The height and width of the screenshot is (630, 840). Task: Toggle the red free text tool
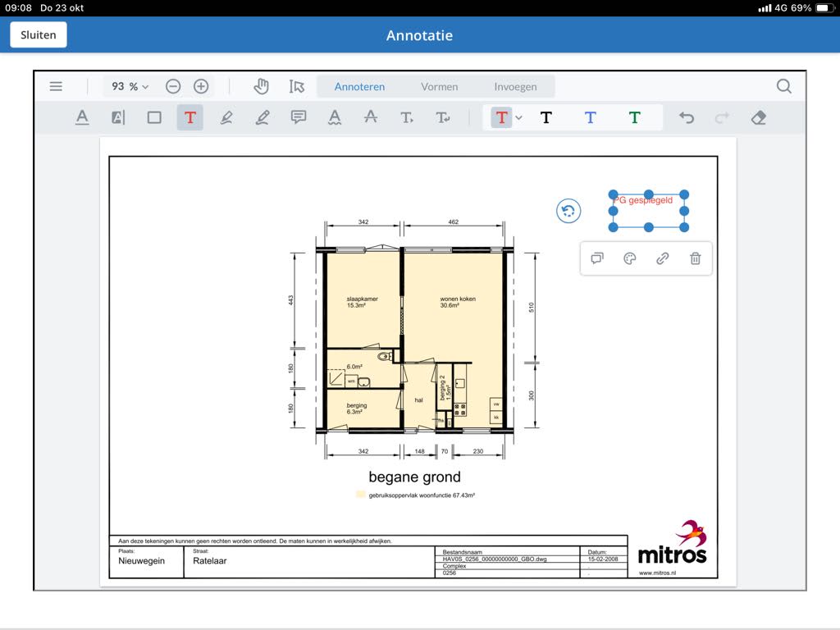(190, 117)
